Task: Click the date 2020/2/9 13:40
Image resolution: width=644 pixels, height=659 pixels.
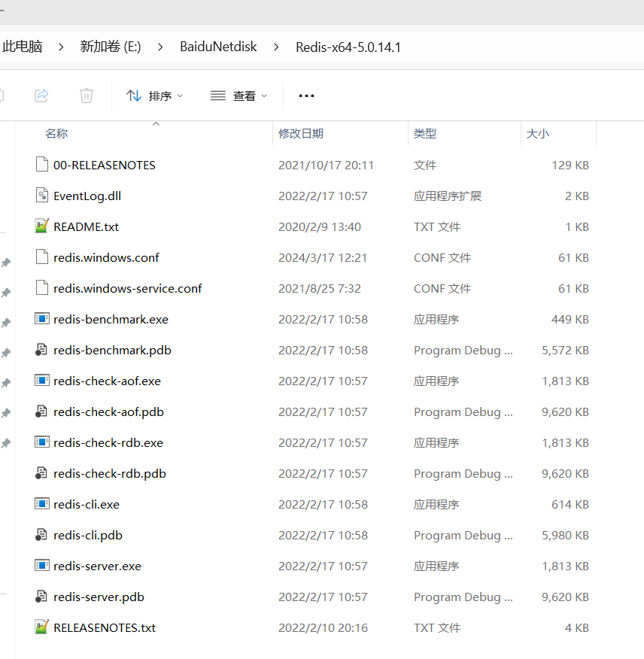Action: tap(320, 227)
